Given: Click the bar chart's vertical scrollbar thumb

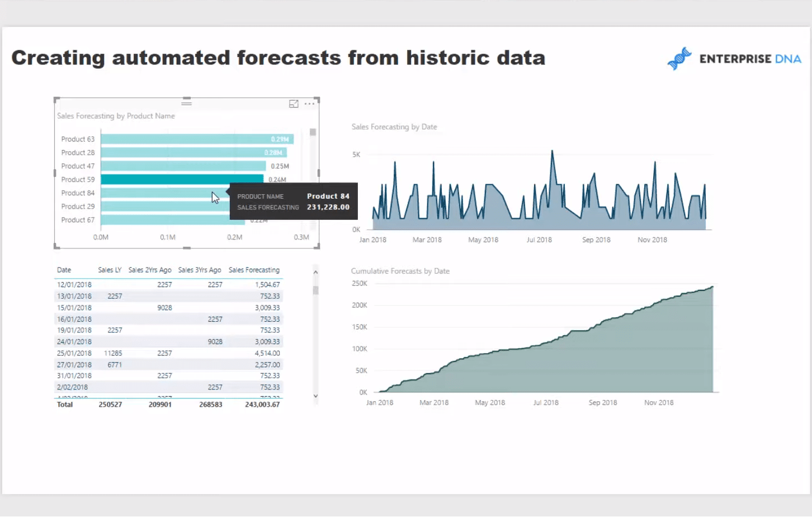Looking at the screenshot, I should pyautogui.click(x=313, y=133).
